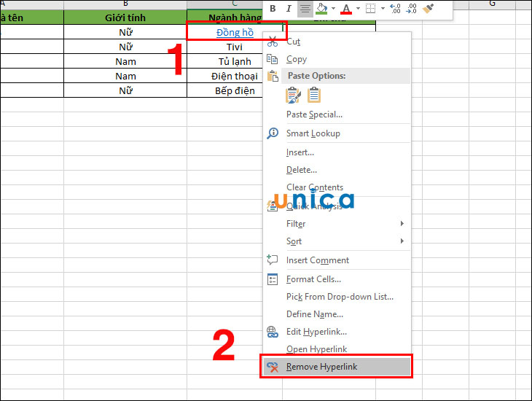Click the center align icon
Screen dimensions: 532x401
305,9
